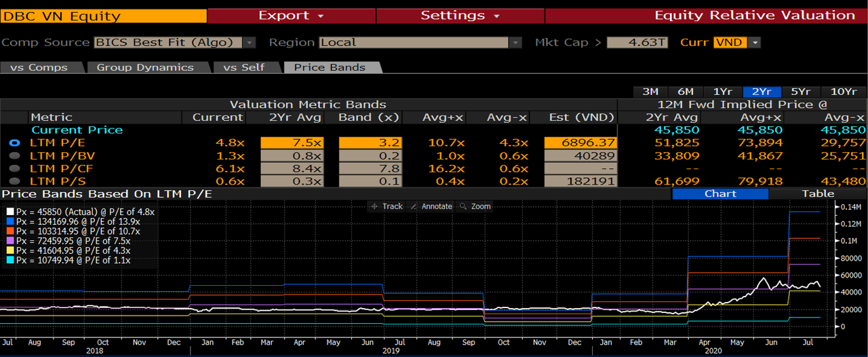Open the Export dropdown menu
Screen dimensions: 868x357
(x=292, y=16)
